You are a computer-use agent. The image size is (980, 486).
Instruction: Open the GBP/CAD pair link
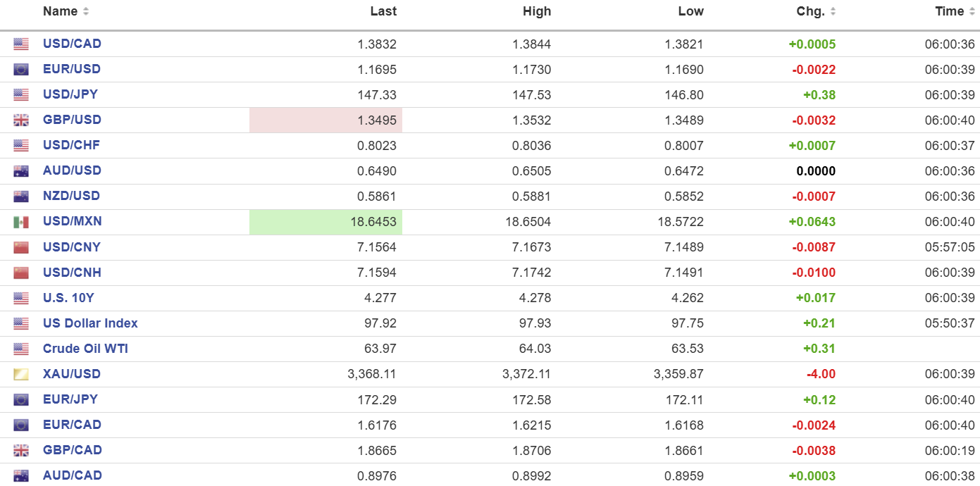[73, 450]
